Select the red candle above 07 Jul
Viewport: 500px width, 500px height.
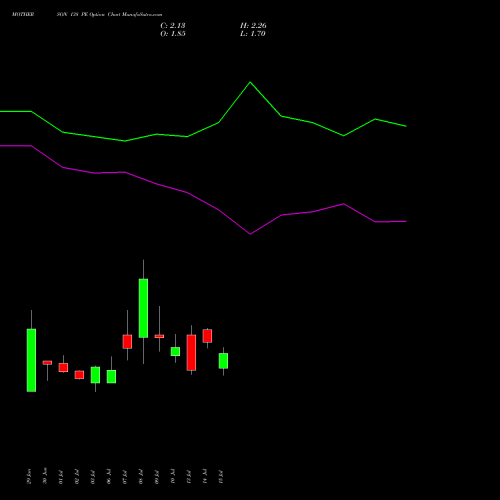127,342
